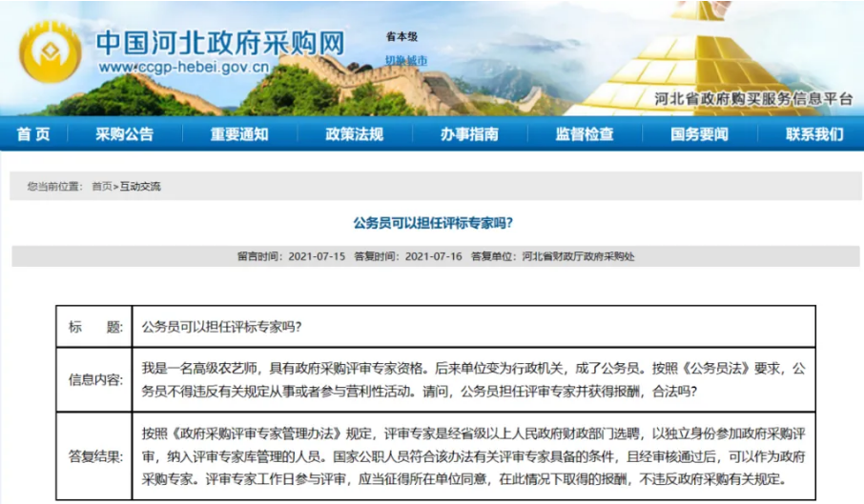Image resolution: width=864 pixels, height=504 pixels.
Task: Click the 互动交流 breadcrumb link
Action: (x=140, y=187)
